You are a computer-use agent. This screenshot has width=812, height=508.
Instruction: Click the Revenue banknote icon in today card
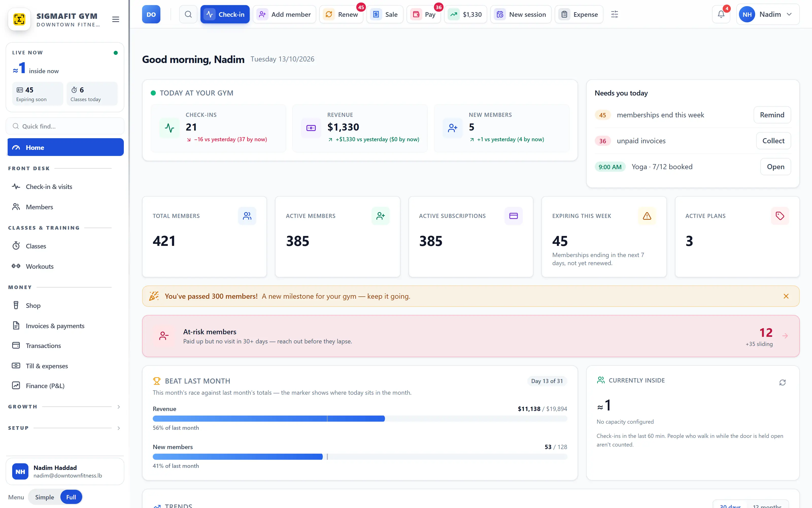(x=311, y=128)
